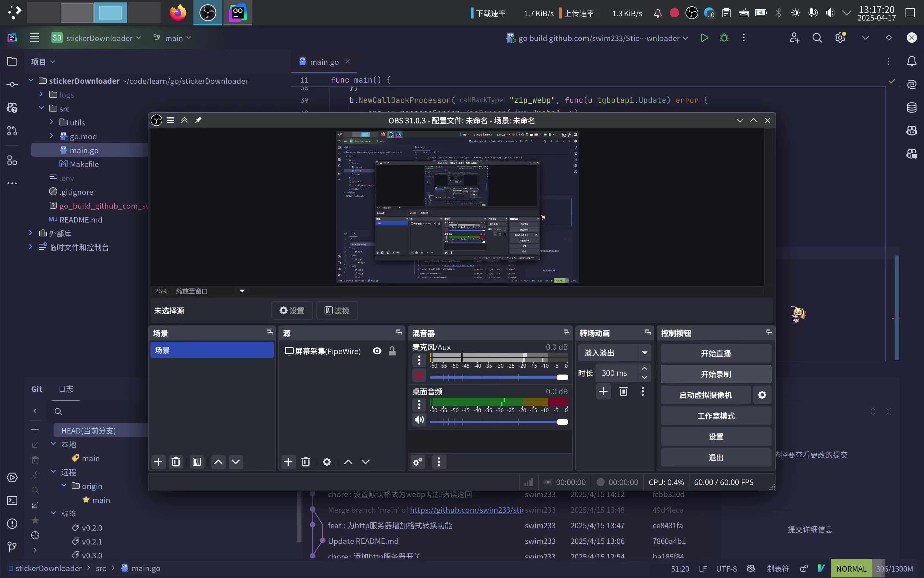Select 场景 item in scene list

click(x=212, y=350)
